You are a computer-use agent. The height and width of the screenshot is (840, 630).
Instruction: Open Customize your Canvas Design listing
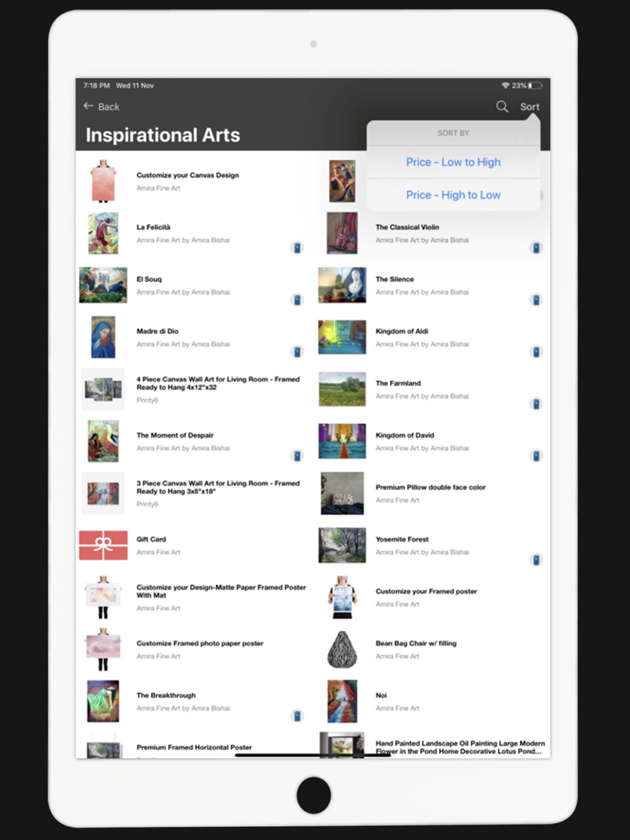click(188, 175)
